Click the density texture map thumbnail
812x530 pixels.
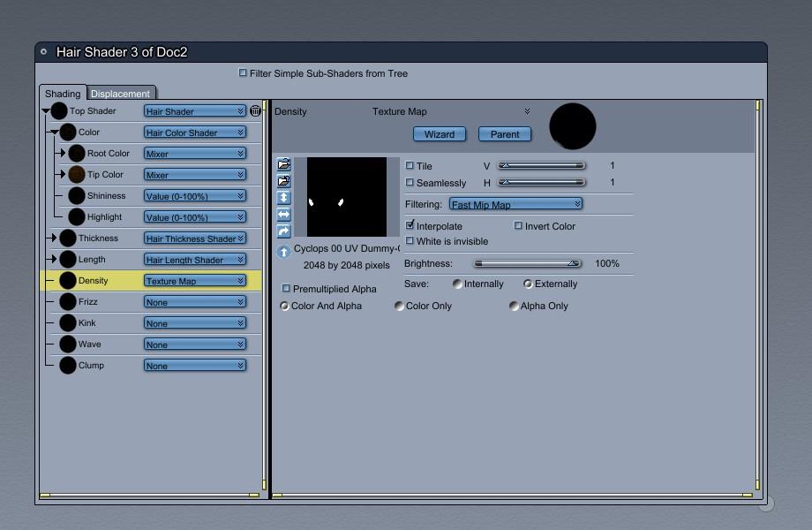pyautogui.click(x=347, y=197)
